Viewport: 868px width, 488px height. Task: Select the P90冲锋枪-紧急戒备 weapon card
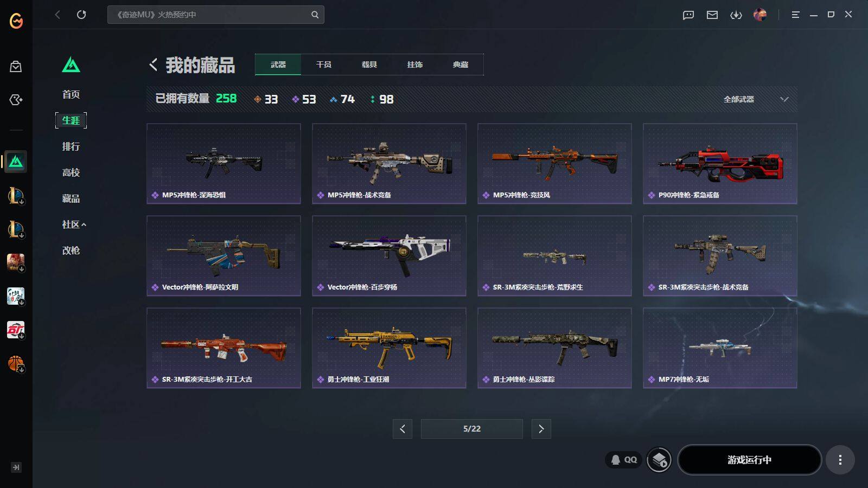(720, 164)
